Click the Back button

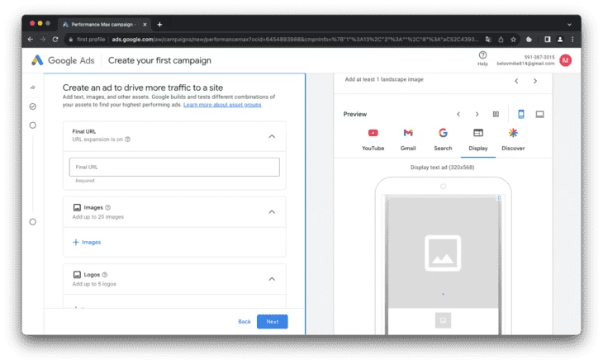pos(245,322)
